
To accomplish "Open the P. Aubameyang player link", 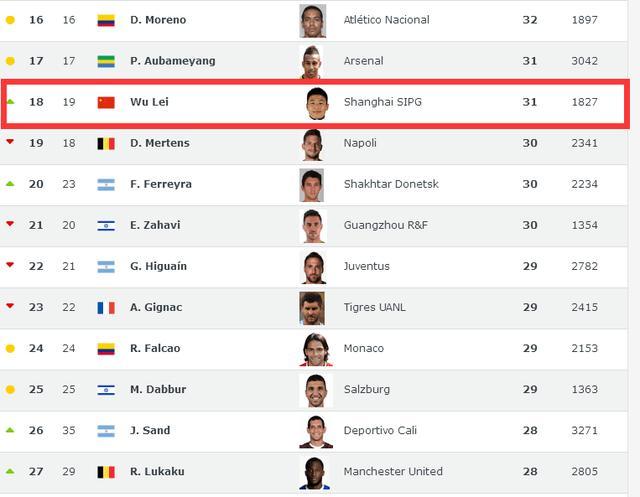I will pyautogui.click(x=172, y=61).
